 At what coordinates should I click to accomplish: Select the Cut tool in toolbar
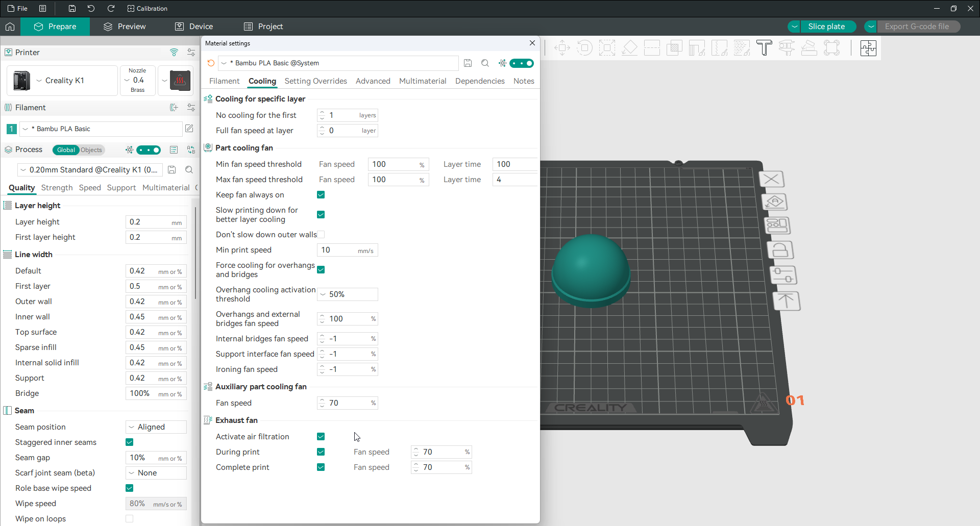pyautogui.click(x=652, y=48)
